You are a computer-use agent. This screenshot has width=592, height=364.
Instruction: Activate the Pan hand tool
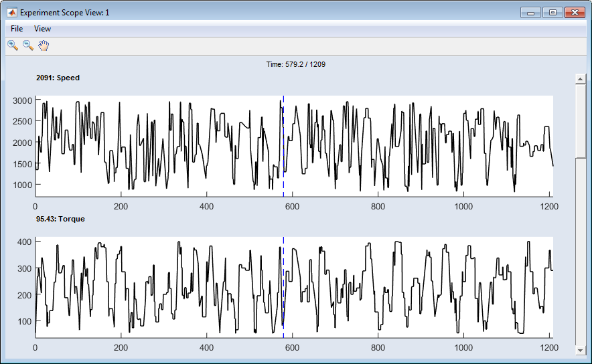tap(44, 45)
